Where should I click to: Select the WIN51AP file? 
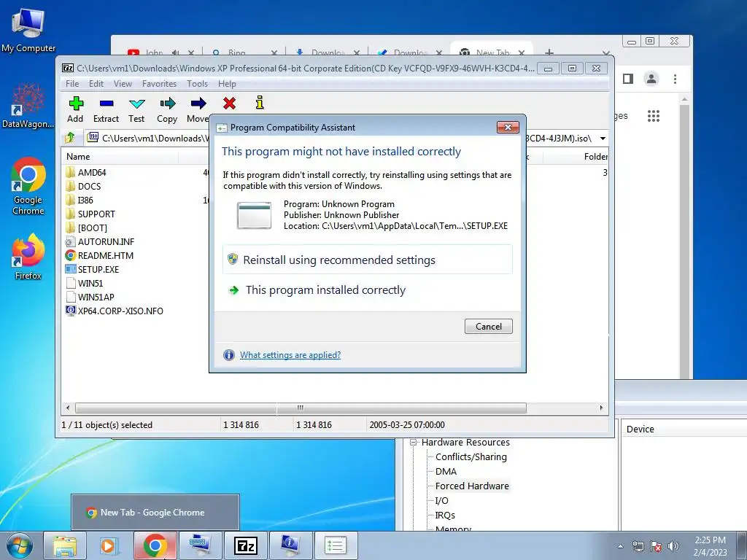click(x=96, y=297)
